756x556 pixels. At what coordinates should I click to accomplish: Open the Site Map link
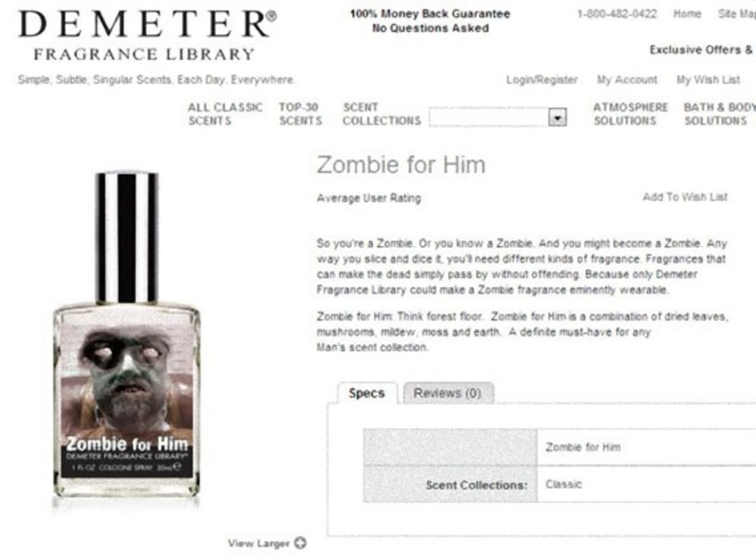[737, 13]
